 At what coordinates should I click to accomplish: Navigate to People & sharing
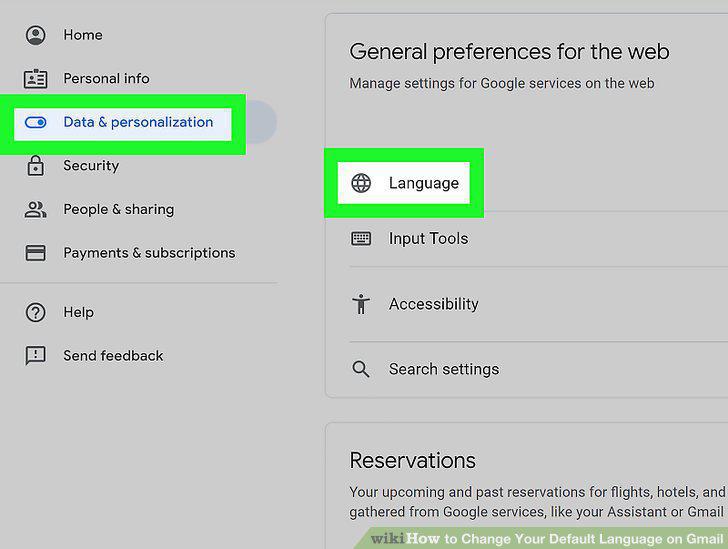(119, 209)
